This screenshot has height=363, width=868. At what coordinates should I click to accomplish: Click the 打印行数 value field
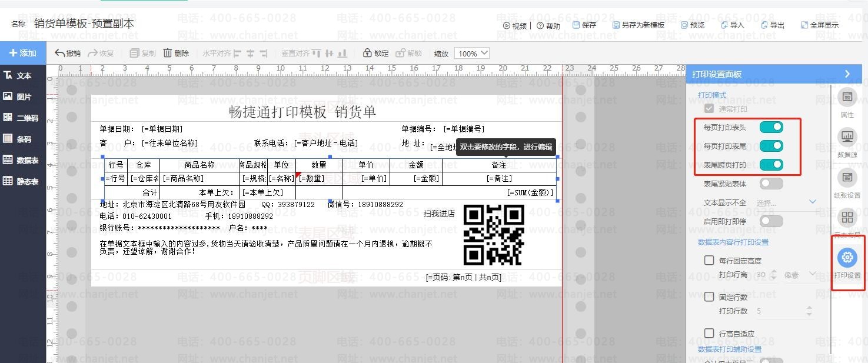click(x=784, y=311)
